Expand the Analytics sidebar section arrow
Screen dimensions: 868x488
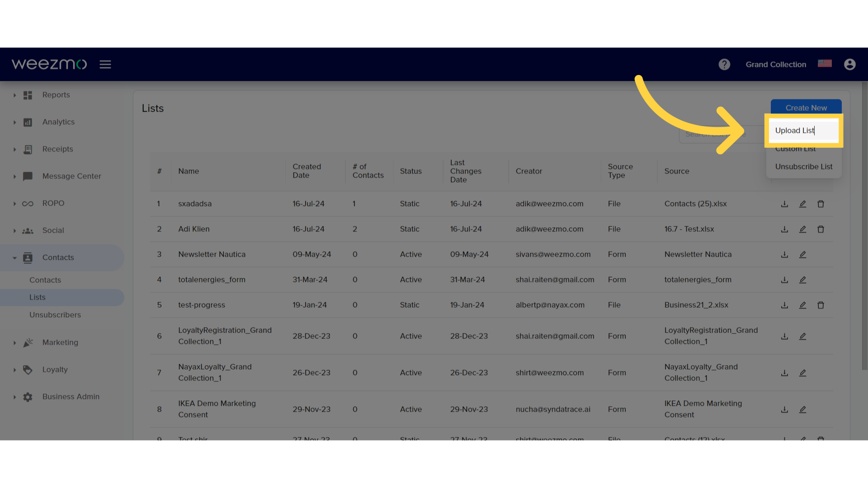click(x=14, y=122)
